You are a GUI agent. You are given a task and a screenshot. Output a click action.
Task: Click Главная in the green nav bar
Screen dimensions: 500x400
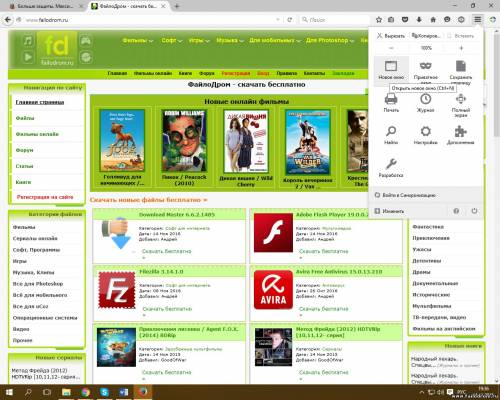point(117,73)
